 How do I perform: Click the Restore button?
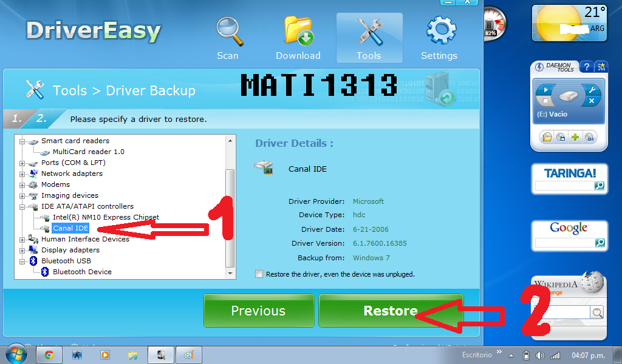click(391, 311)
